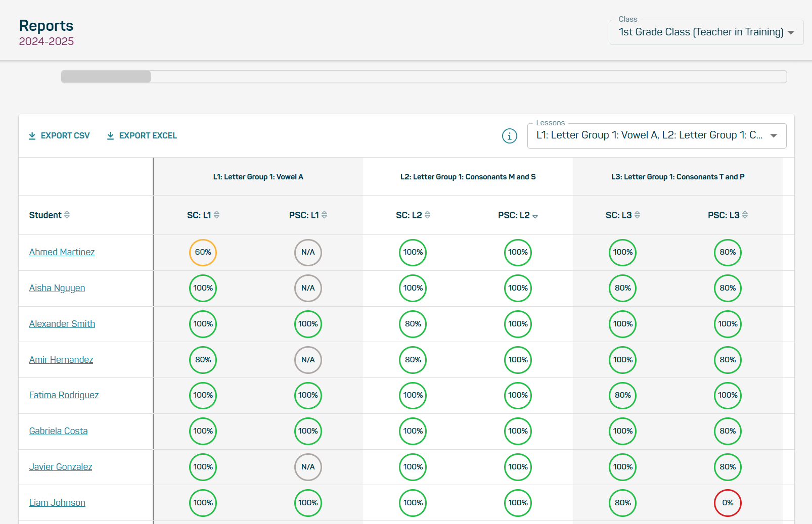812x524 pixels.
Task: Click header L1: Letter Group 1: Vowel A
Action: click(x=258, y=177)
